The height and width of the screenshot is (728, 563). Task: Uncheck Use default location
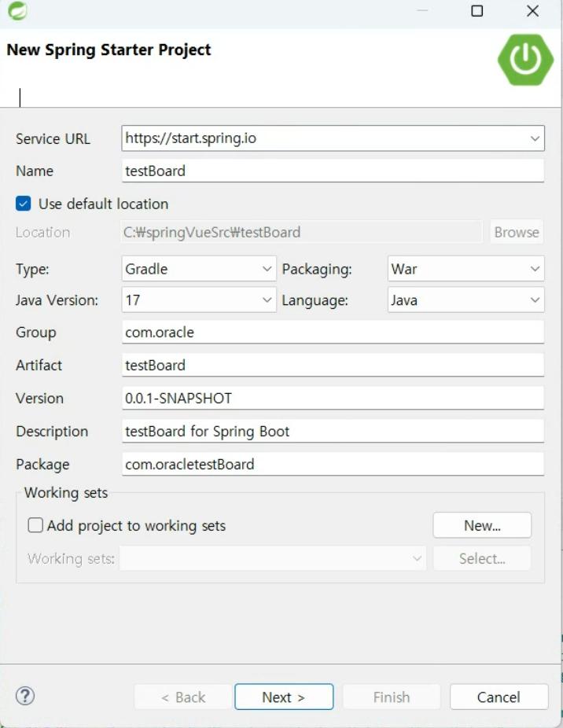click(23, 204)
